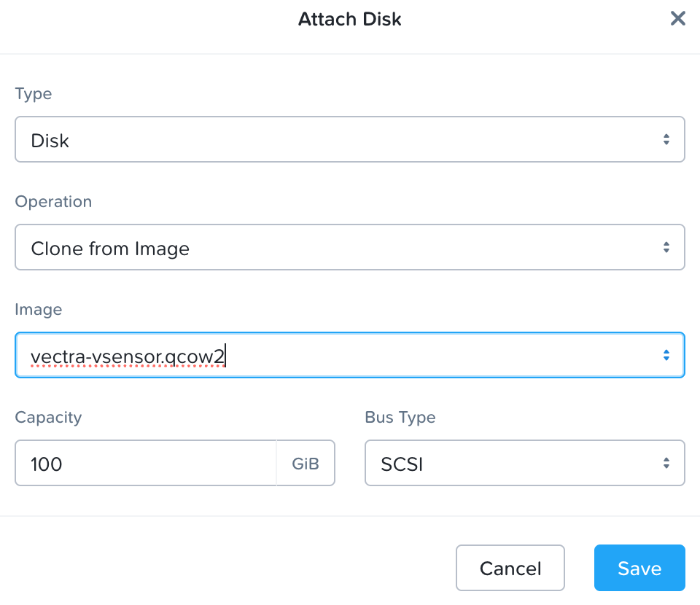Click the vectra-vsensor.qcow2 text in the Image field
The width and height of the screenshot is (700, 605).
pos(128,356)
